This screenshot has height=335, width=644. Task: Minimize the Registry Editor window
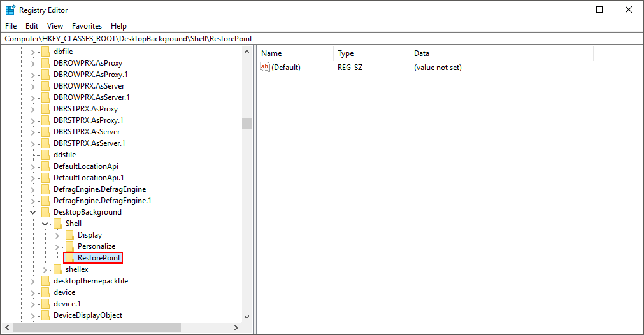tap(571, 10)
